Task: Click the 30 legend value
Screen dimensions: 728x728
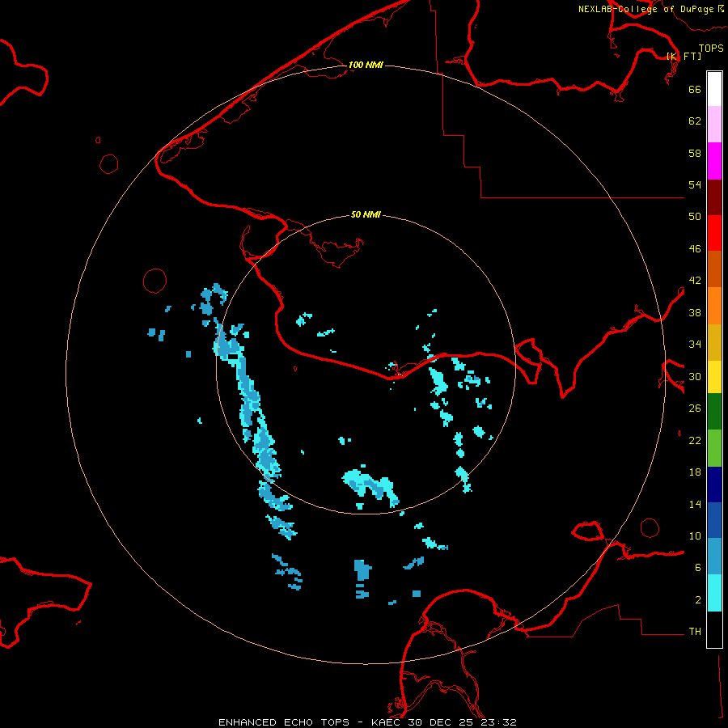Action: coord(695,376)
